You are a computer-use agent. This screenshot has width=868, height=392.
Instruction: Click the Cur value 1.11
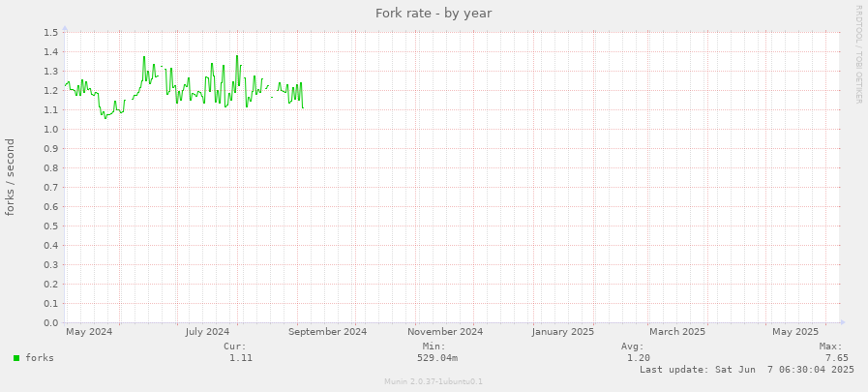click(241, 358)
